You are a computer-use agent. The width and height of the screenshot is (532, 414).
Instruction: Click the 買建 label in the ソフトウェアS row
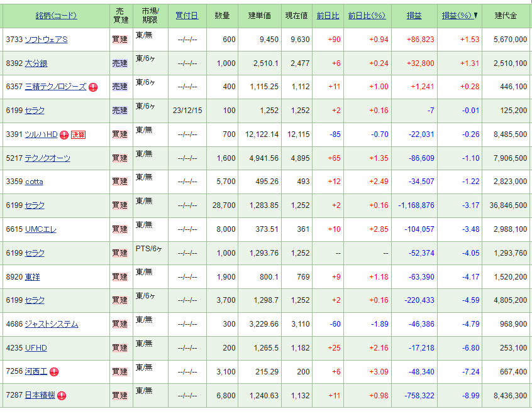click(x=119, y=40)
